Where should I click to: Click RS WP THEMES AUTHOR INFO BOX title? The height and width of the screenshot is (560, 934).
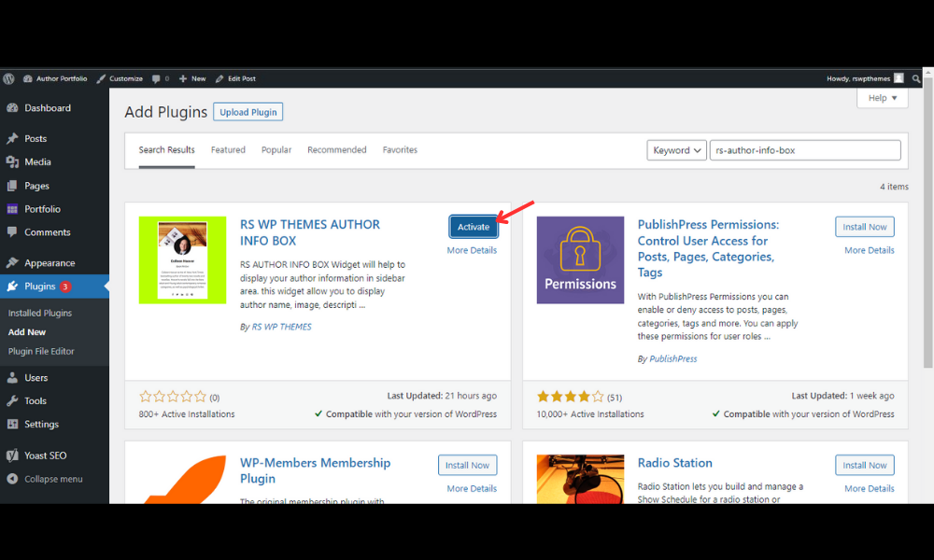[x=310, y=232]
